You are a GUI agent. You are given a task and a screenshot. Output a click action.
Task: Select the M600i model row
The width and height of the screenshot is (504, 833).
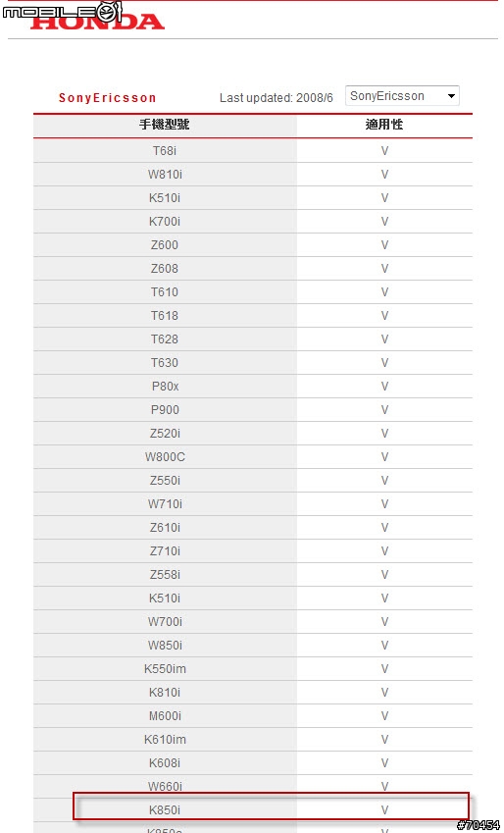click(253, 715)
